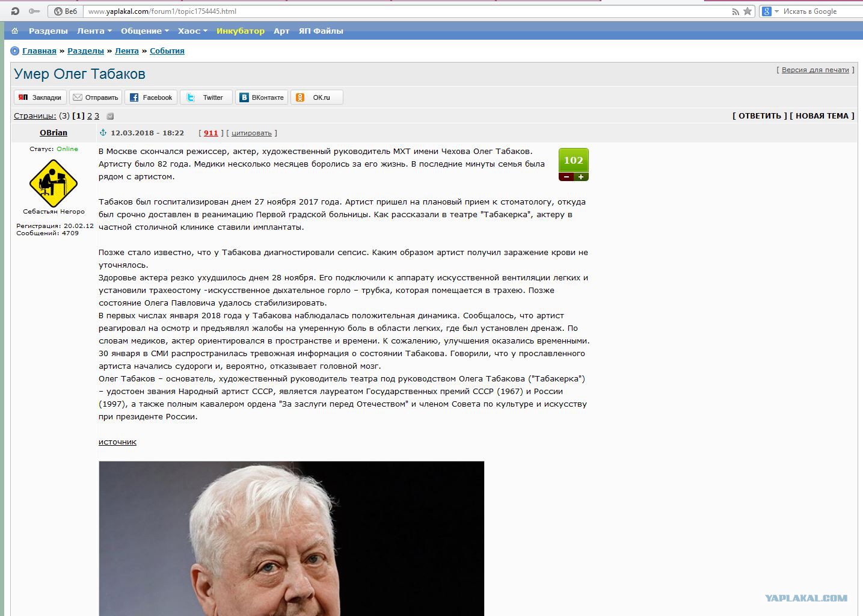Share the topic on OK.ru
This screenshot has width=863, height=616.
pos(317,97)
